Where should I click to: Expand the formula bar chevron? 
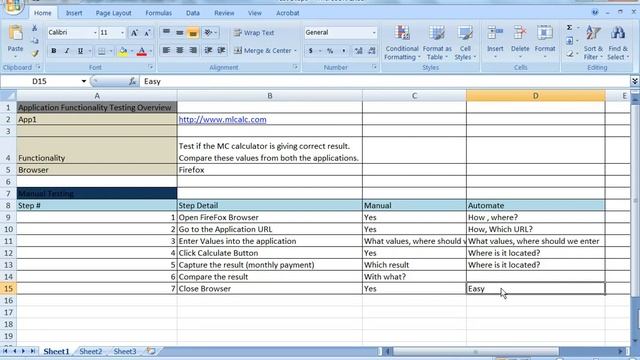click(x=635, y=81)
